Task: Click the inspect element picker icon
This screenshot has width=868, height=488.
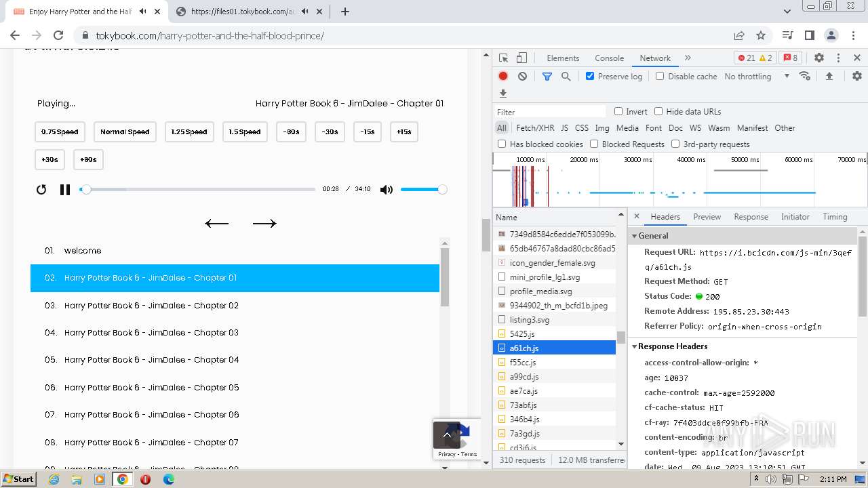Action: tap(503, 58)
